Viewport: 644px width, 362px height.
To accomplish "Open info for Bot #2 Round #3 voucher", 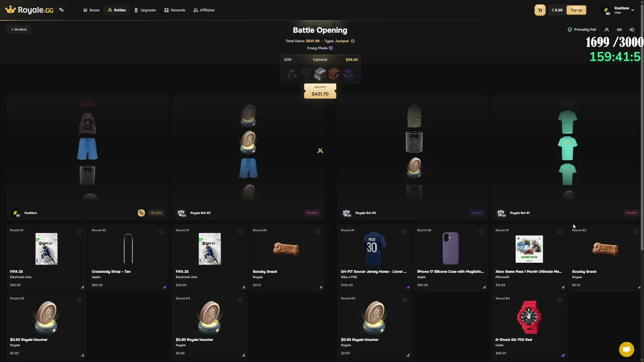I will [x=240, y=300].
